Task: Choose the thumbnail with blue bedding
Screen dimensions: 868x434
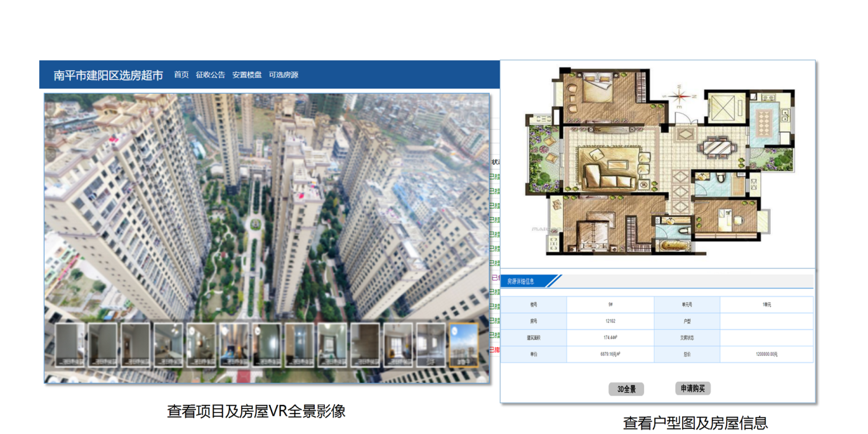Action: (234, 345)
